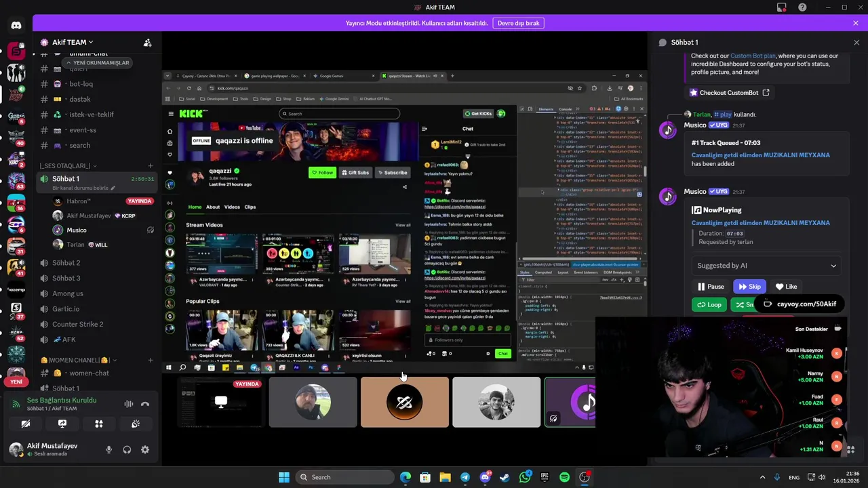The height and width of the screenshot is (488, 868).
Task: Disconnect from voice with the hang-up icon
Action: pos(144,404)
